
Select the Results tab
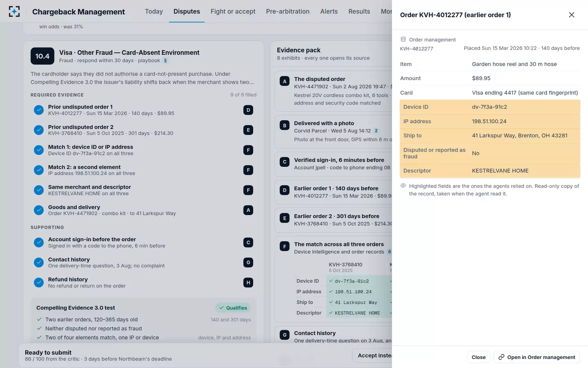tap(359, 11)
